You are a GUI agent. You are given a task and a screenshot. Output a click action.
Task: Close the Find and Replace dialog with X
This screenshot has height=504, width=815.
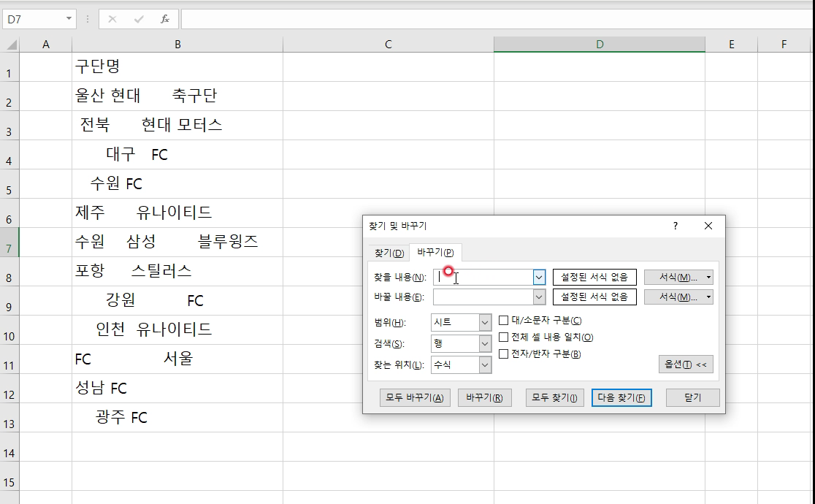(708, 226)
